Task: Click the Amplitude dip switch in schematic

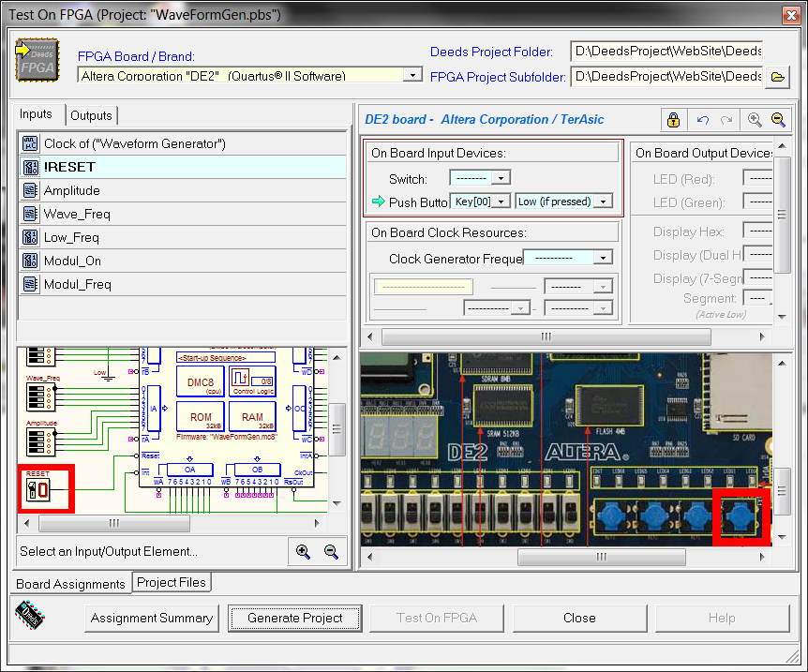Action: pos(41,442)
